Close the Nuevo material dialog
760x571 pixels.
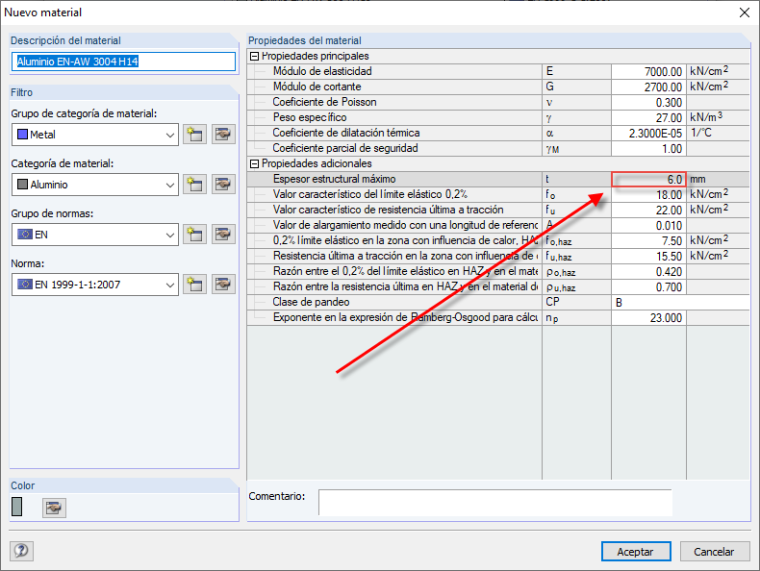[x=744, y=13]
